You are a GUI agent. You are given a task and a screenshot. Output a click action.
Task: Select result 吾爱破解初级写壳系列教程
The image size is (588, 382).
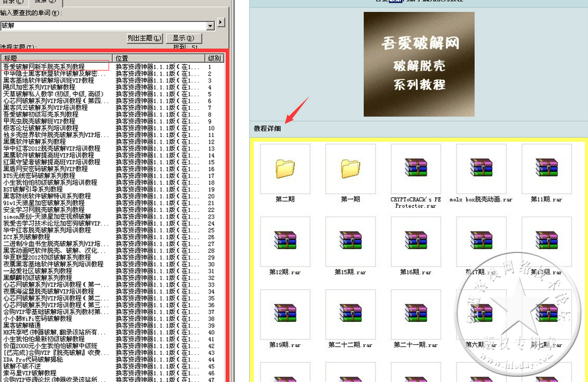[x=41, y=114]
